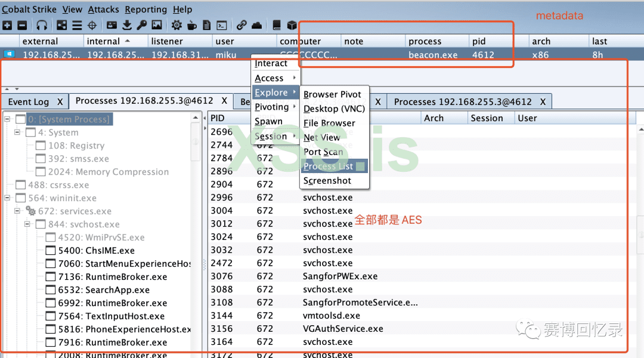Toggle sort arrow on the internal column
Viewport: 644px width, 358px height.
pyautogui.click(x=128, y=41)
